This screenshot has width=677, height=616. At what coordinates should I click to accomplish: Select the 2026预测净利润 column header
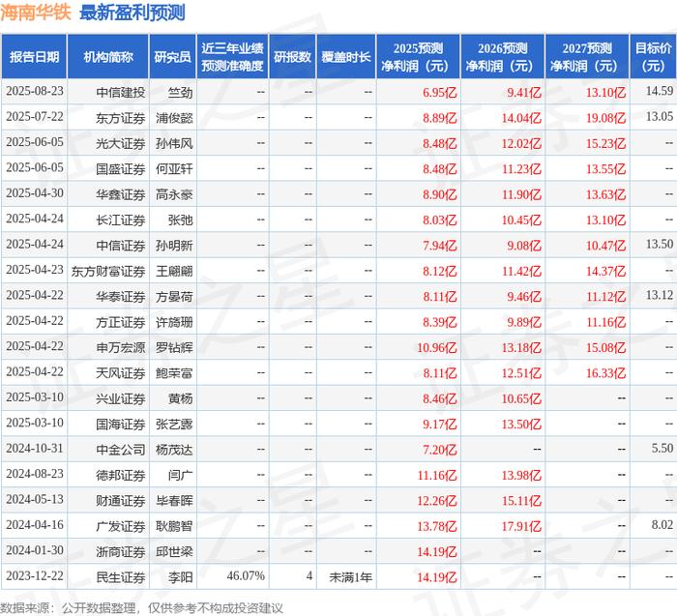coord(503,57)
